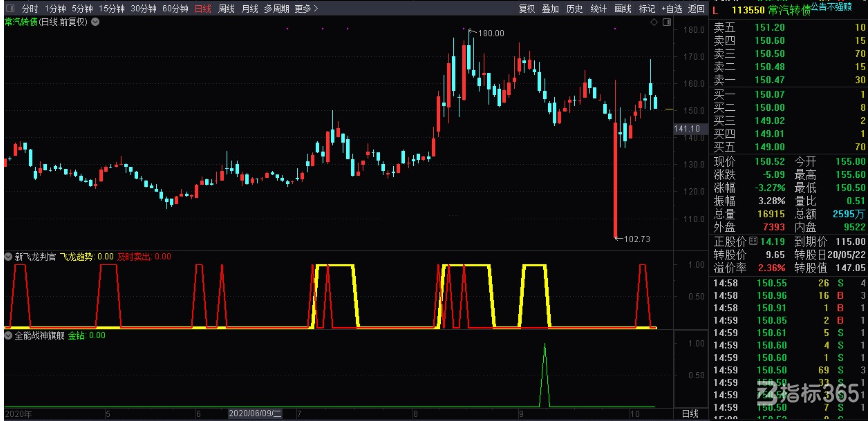Click the 日线 period label at bottom right
This screenshot has height=421, width=868.
(x=689, y=413)
